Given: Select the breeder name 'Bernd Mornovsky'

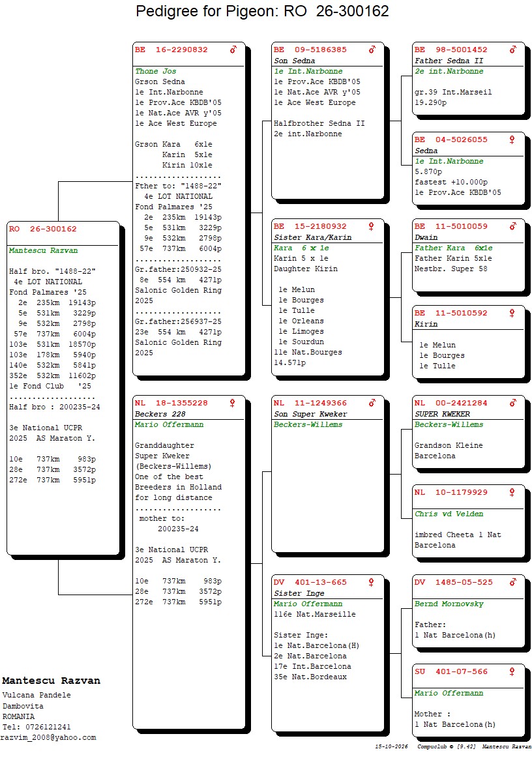Looking at the screenshot, I should click(449, 604).
